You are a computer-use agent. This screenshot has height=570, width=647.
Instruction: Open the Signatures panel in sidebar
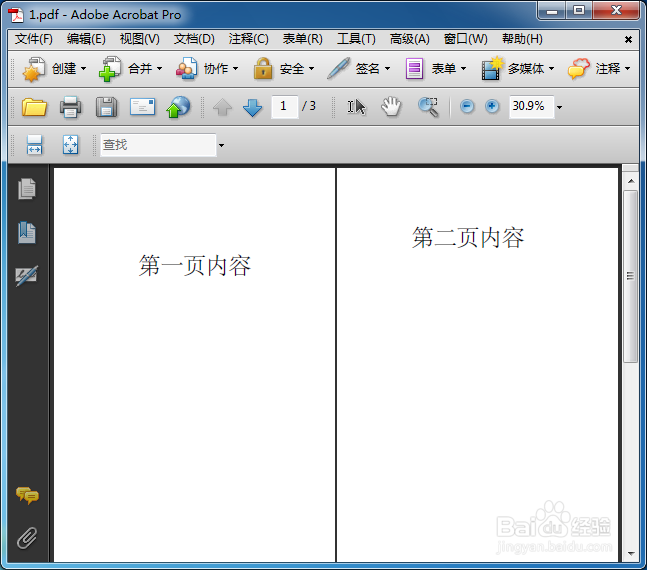point(27,276)
